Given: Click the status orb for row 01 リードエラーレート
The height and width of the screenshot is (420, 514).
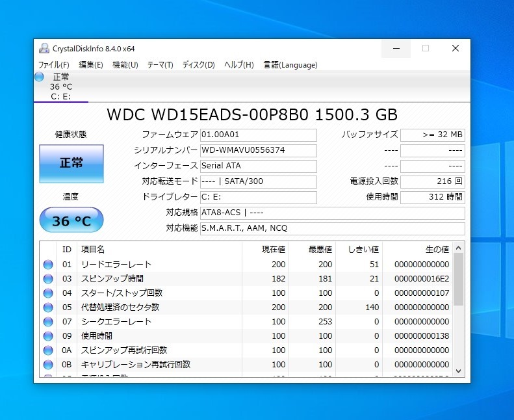Looking at the screenshot, I should point(48,264).
